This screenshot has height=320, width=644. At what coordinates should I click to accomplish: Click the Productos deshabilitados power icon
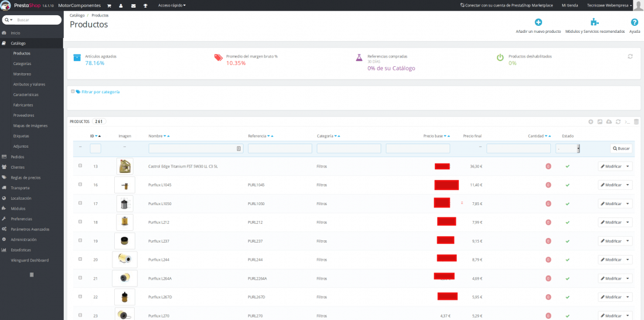click(x=500, y=57)
